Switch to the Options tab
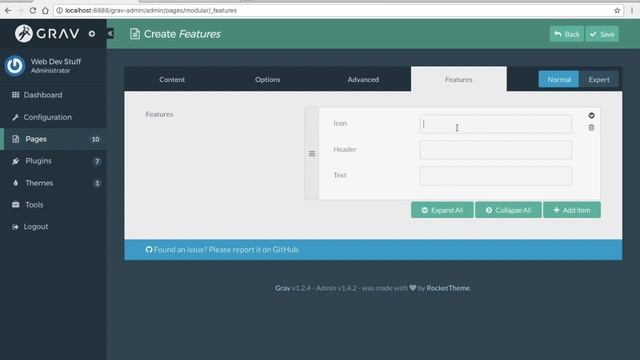Viewport: 640px width, 360px height. (x=267, y=80)
